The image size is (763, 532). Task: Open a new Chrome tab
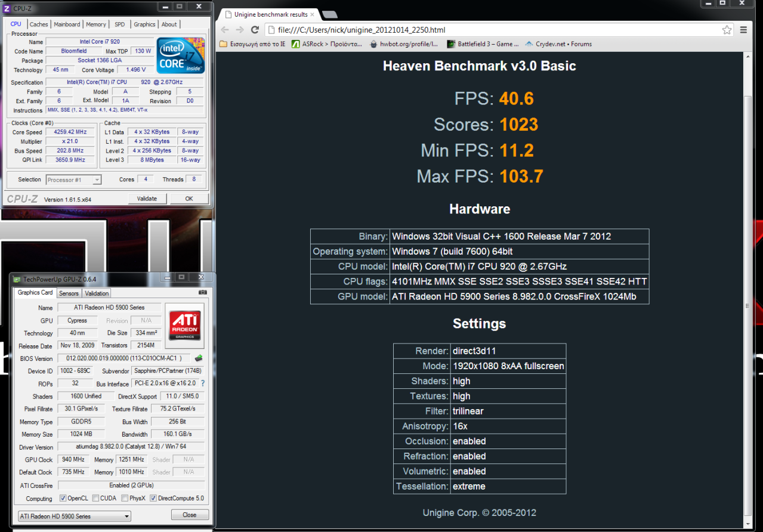(x=329, y=14)
